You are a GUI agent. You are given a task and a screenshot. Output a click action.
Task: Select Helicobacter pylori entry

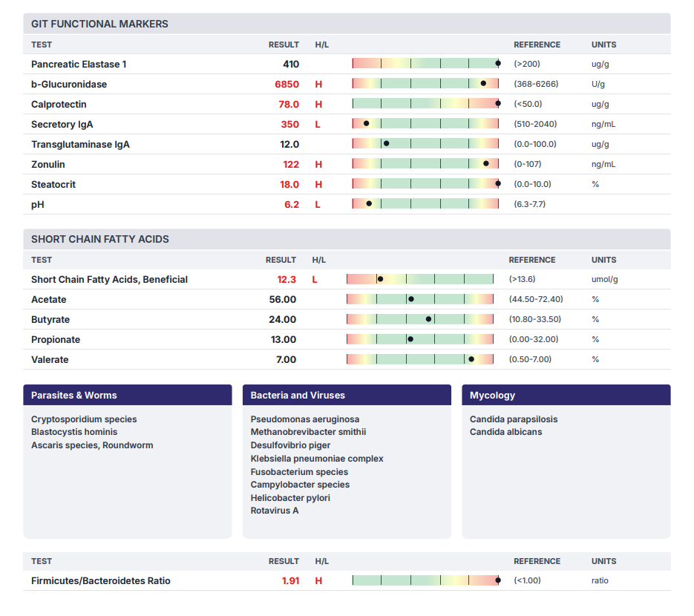[290, 498]
